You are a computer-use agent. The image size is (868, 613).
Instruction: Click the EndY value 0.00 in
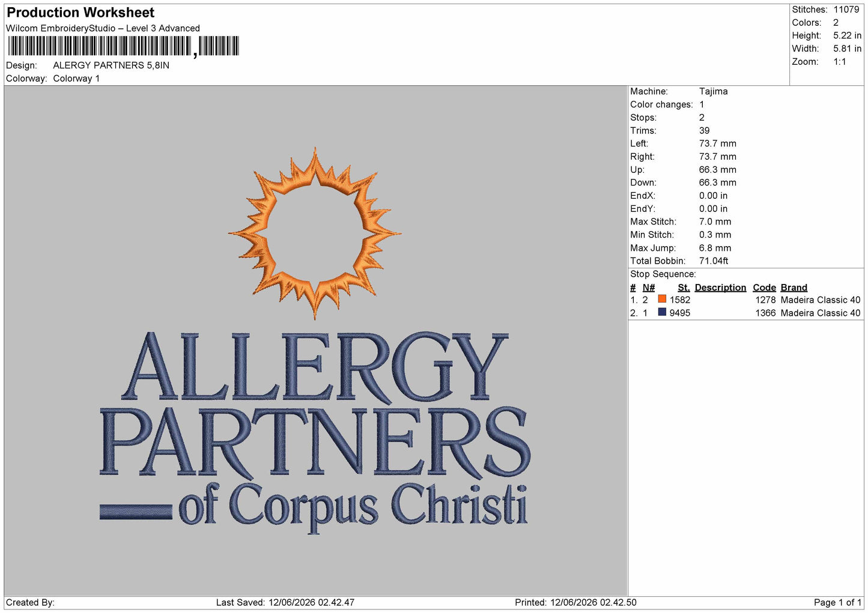(713, 209)
